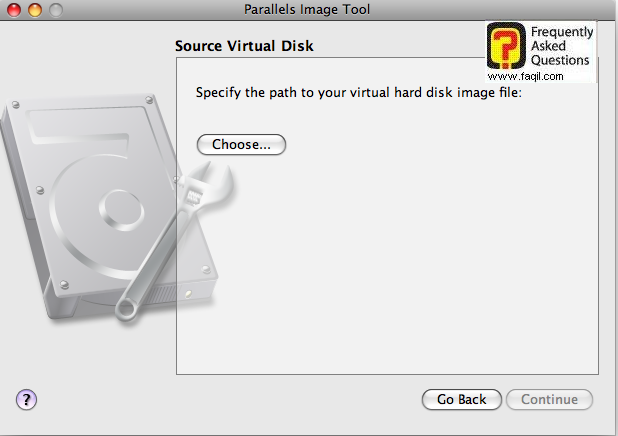Image resolution: width=618 pixels, height=436 pixels.
Task: Click the FAQ question mark logo
Action: pyautogui.click(x=506, y=49)
